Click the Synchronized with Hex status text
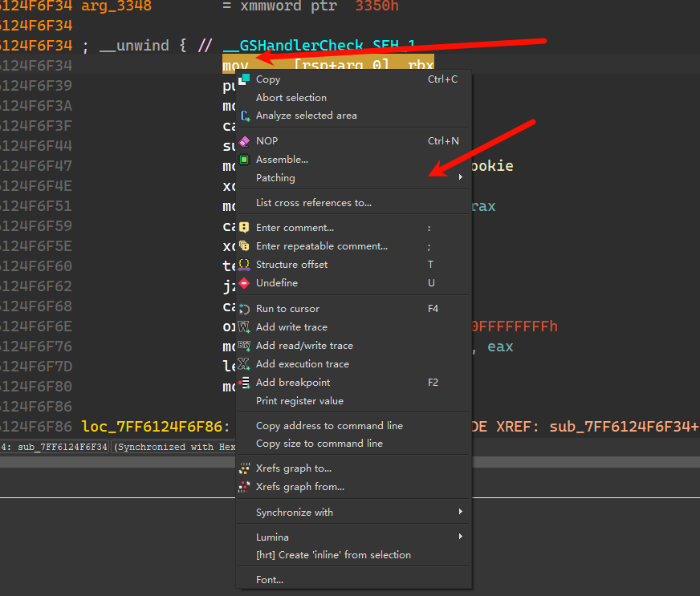Viewport: 700px width, 596px height. click(x=174, y=447)
